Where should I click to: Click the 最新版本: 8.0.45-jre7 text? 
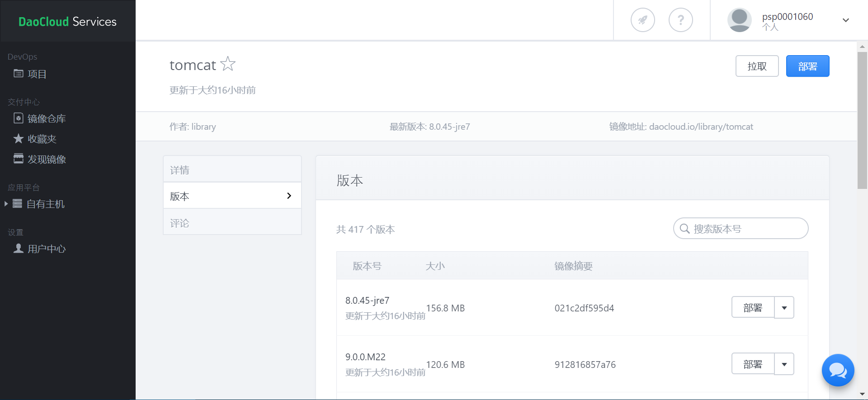[x=430, y=127]
